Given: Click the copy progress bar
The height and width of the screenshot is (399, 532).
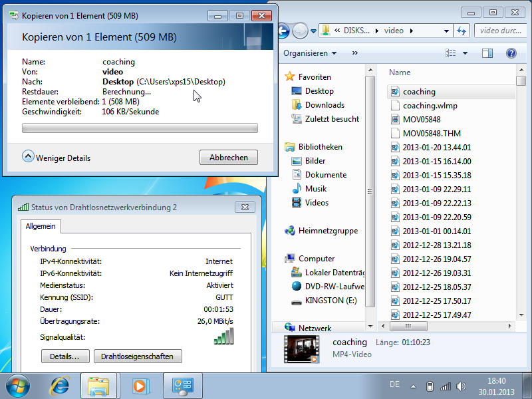Looking at the screenshot, I should (x=140, y=128).
